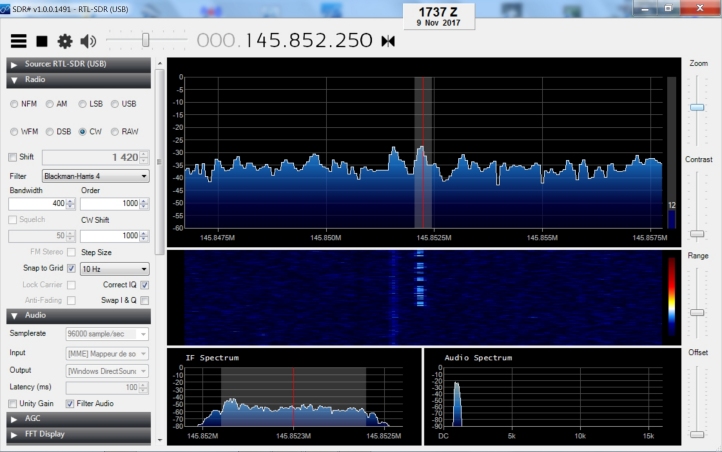The width and height of the screenshot is (722, 452).
Task: Disable the Correct IQ checkbox
Action: point(145,285)
